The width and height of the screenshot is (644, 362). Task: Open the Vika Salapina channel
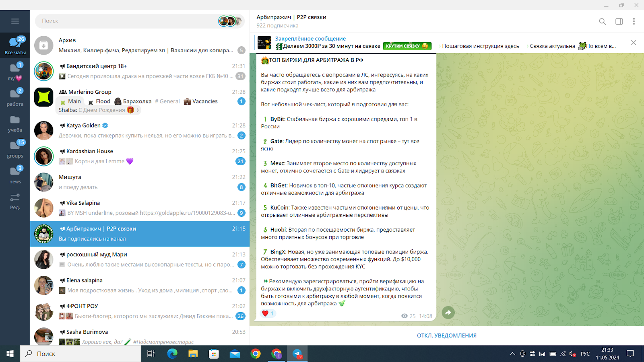[x=140, y=208]
